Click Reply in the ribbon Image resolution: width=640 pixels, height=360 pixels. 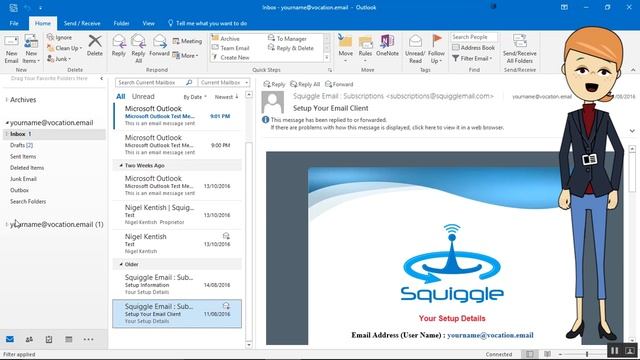(119, 46)
